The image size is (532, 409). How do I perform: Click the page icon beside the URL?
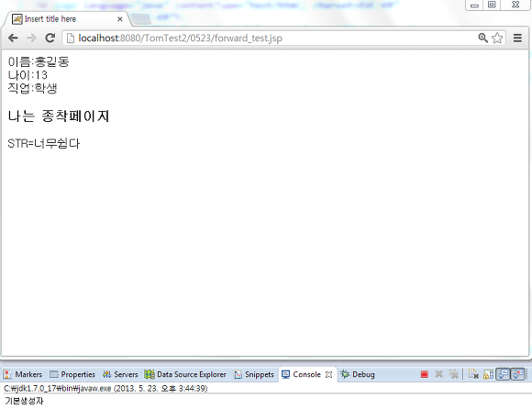[71, 38]
